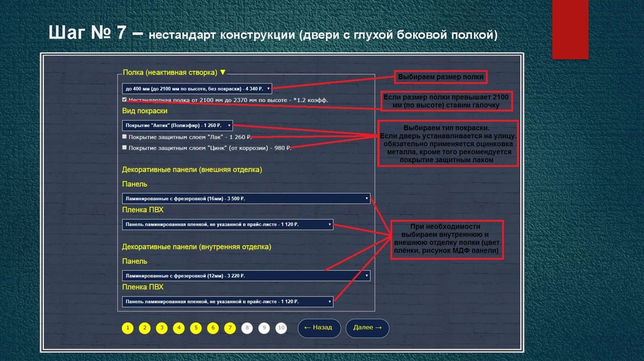
Task: Open the shelf size dropdown "до 400 мм"
Action: tap(197, 89)
